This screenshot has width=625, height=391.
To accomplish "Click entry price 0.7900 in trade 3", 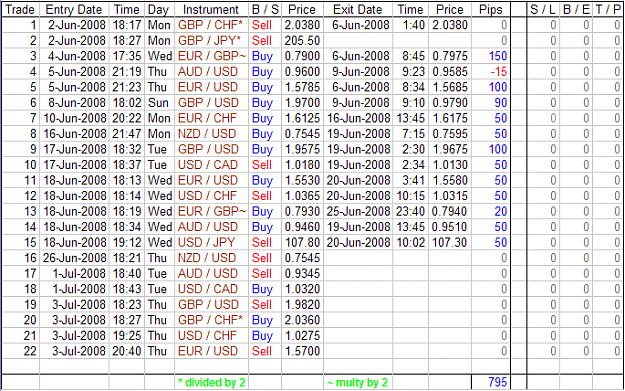I will (x=302, y=56).
